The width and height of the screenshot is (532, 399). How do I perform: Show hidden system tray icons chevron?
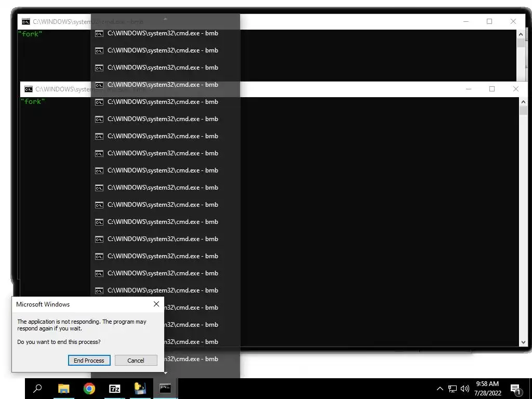coord(440,389)
